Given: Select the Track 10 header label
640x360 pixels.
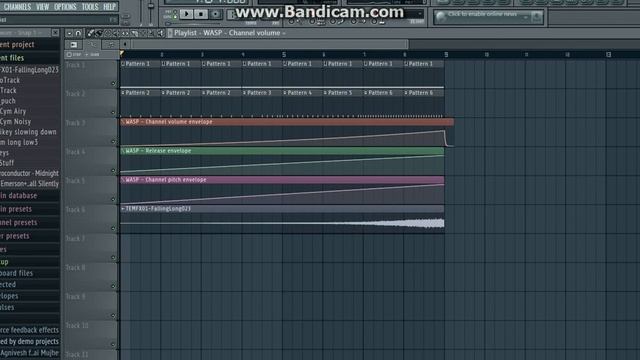Looking at the screenshot, I should click(x=77, y=326).
